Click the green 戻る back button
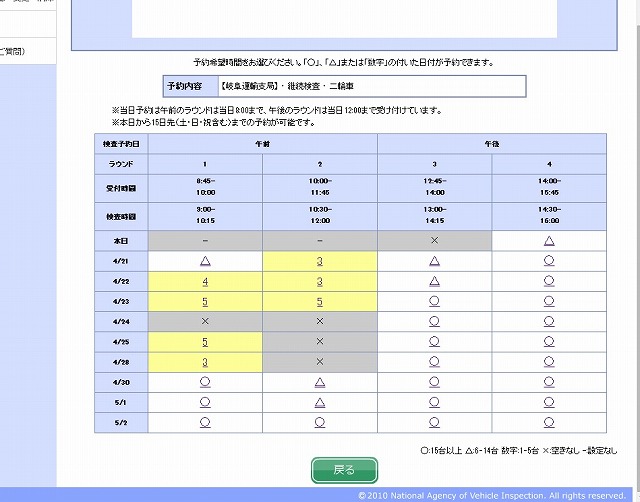The height and width of the screenshot is (502, 640). tap(344, 469)
